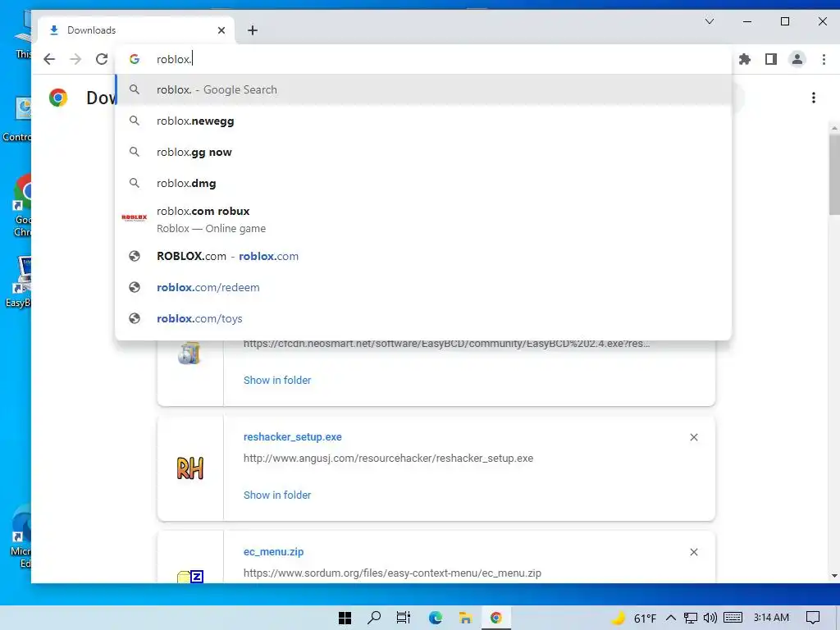This screenshot has height=630, width=840.
Task: Click the Google G icon in omnibox
Action: [x=135, y=59]
